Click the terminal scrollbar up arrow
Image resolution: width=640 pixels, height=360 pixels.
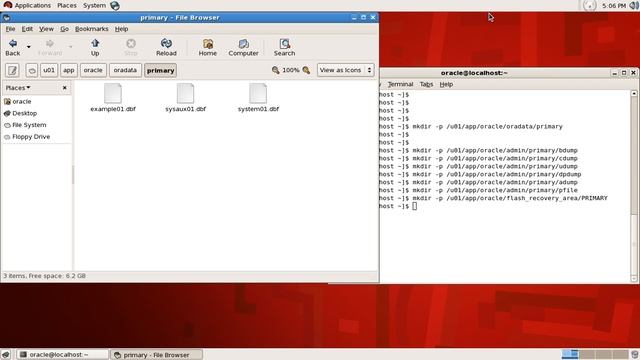coord(634,93)
